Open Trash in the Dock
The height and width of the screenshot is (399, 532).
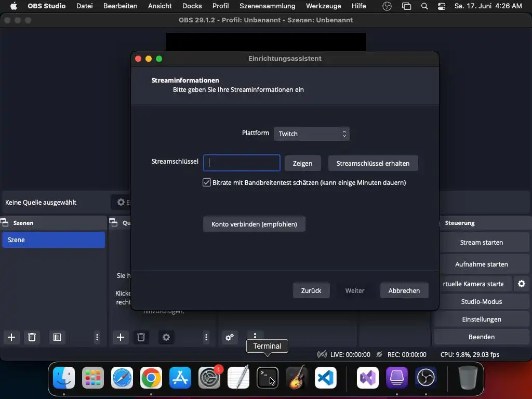tap(468, 378)
